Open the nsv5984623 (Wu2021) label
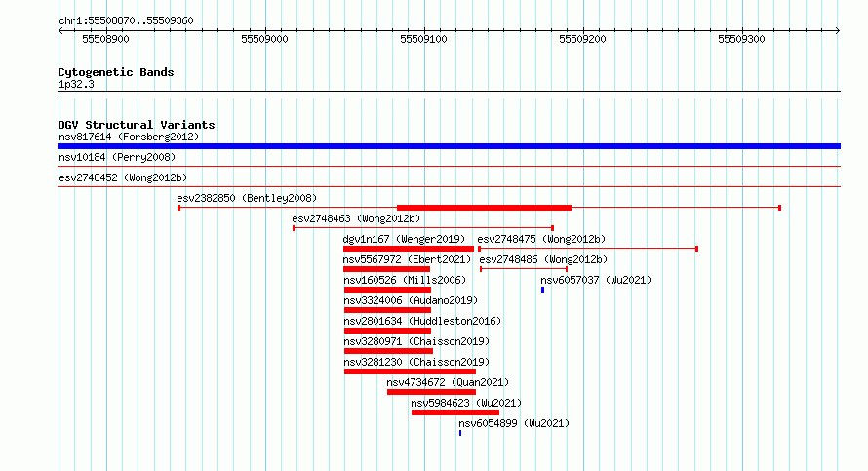The width and height of the screenshot is (868, 471). coord(466,403)
